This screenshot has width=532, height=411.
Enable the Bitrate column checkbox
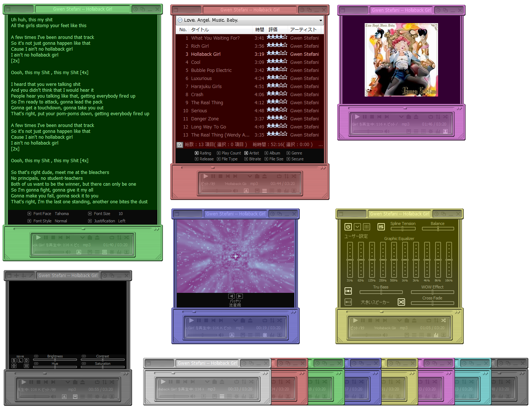tap(246, 159)
